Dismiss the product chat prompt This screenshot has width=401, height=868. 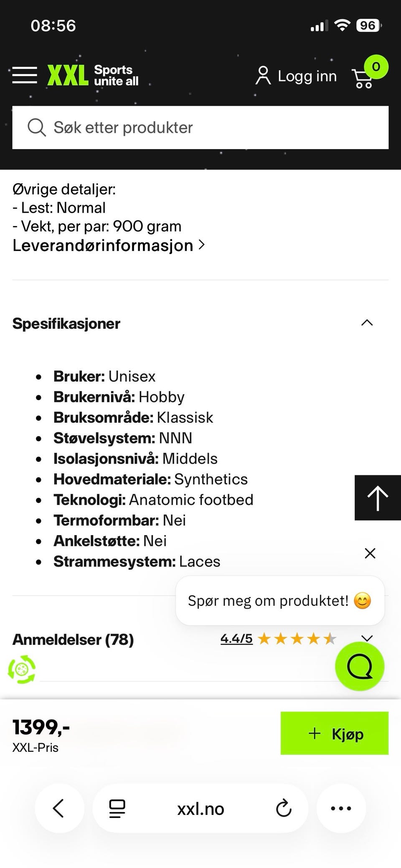click(370, 553)
